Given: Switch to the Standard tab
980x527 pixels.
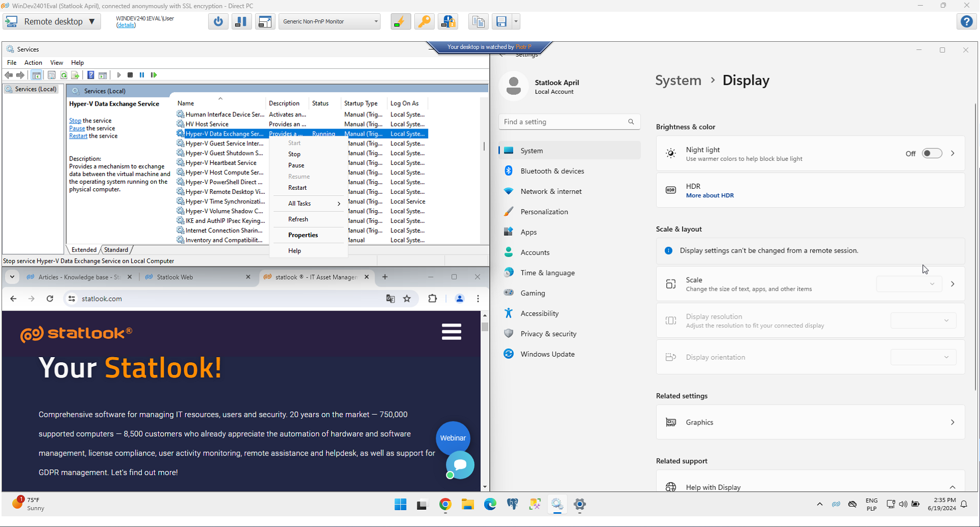Looking at the screenshot, I should [x=116, y=250].
